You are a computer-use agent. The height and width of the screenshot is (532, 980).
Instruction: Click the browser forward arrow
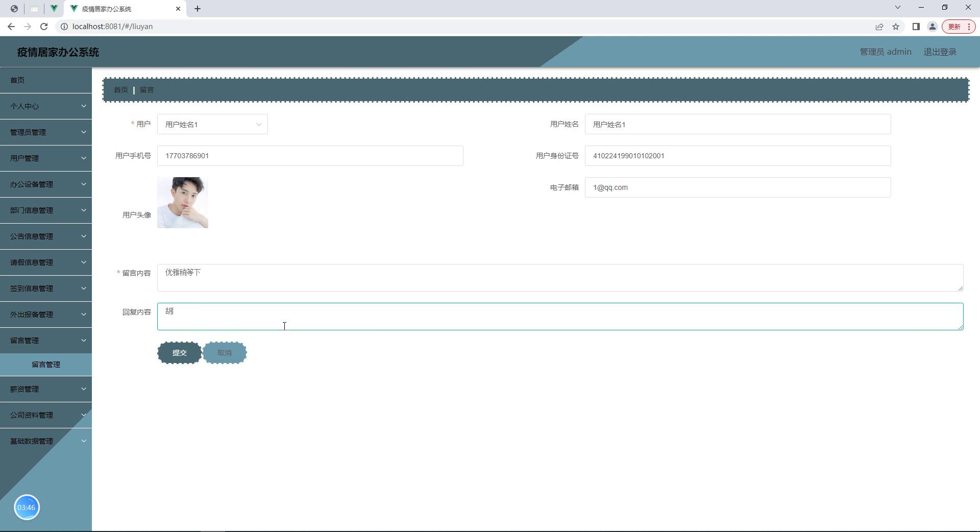click(x=28, y=27)
